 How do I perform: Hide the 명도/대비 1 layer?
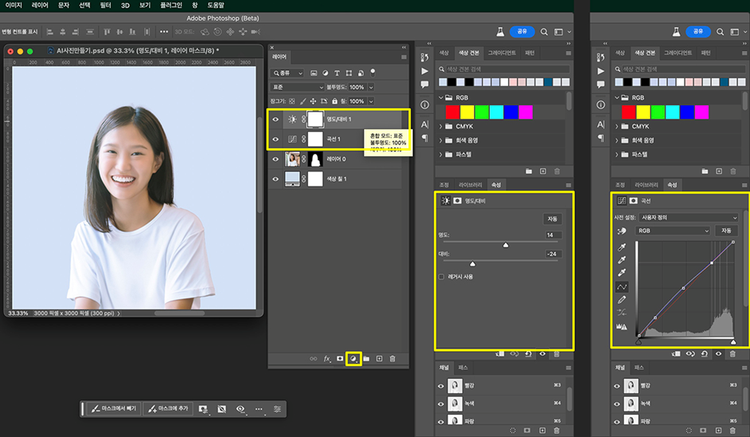point(277,119)
